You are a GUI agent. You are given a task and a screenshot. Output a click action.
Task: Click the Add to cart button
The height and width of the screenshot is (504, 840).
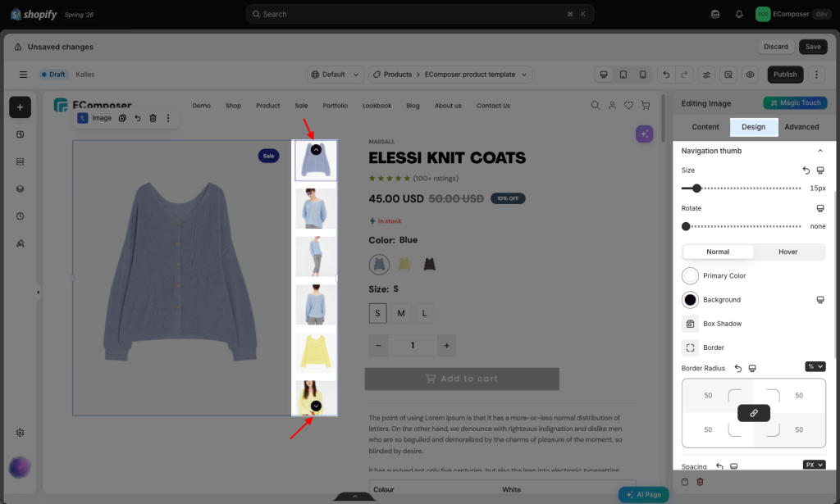462,379
